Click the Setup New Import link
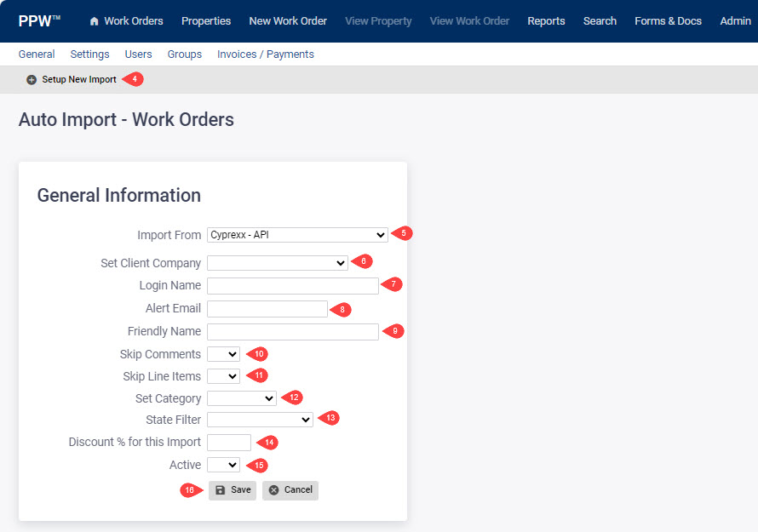The width and height of the screenshot is (758, 532). click(x=79, y=80)
